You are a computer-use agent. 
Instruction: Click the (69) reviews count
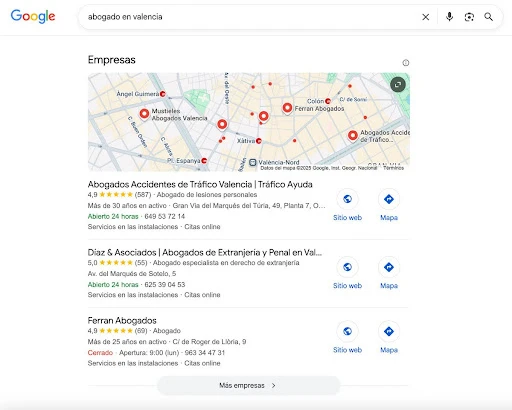pos(141,331)
